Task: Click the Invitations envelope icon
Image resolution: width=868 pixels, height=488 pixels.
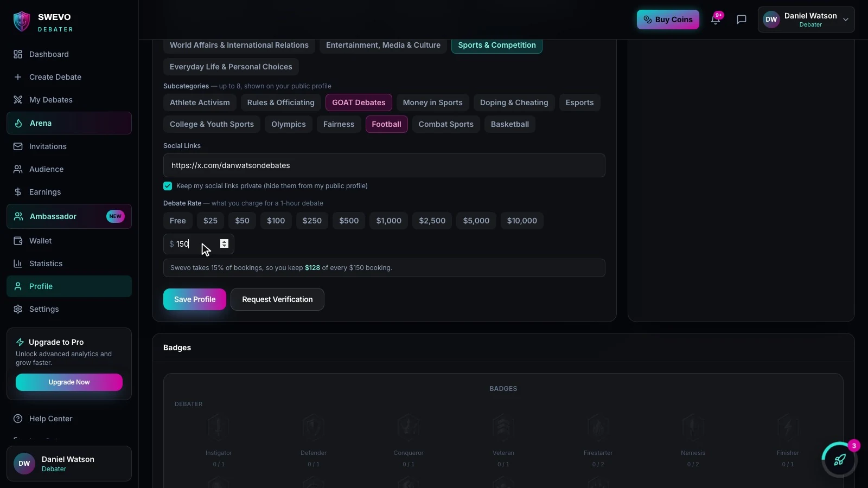Action: tap(18, 146)
